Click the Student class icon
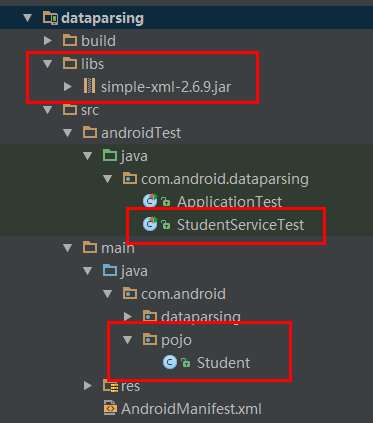 pos(170,362)
